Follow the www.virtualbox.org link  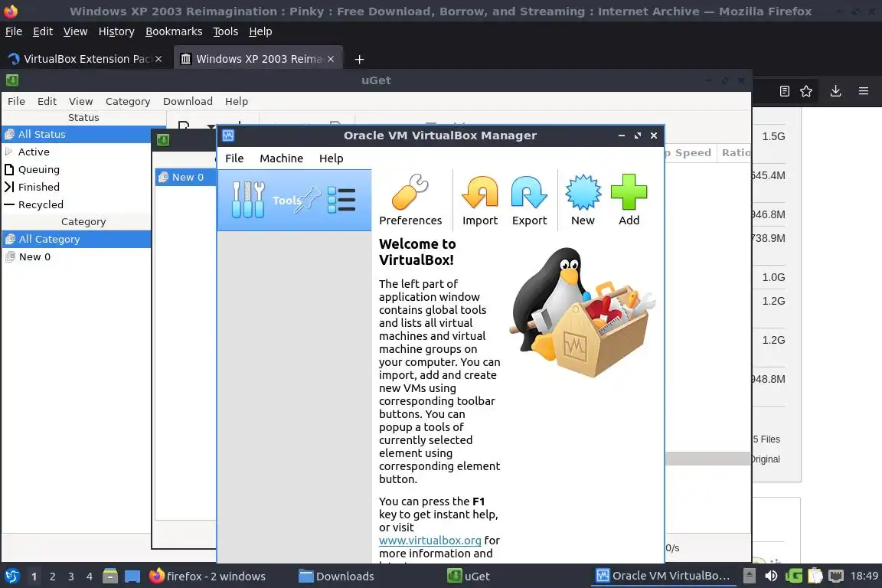point(430,541)
